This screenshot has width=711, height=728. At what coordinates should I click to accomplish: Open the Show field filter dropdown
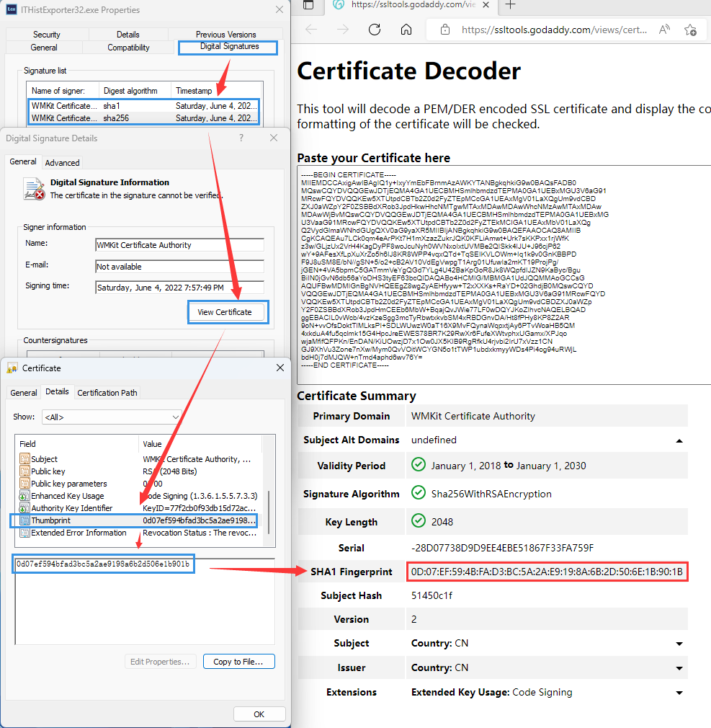coord(112,417)
